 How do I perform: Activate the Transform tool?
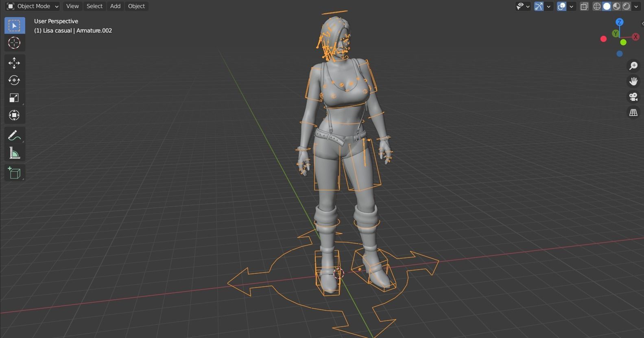point(15,116)
